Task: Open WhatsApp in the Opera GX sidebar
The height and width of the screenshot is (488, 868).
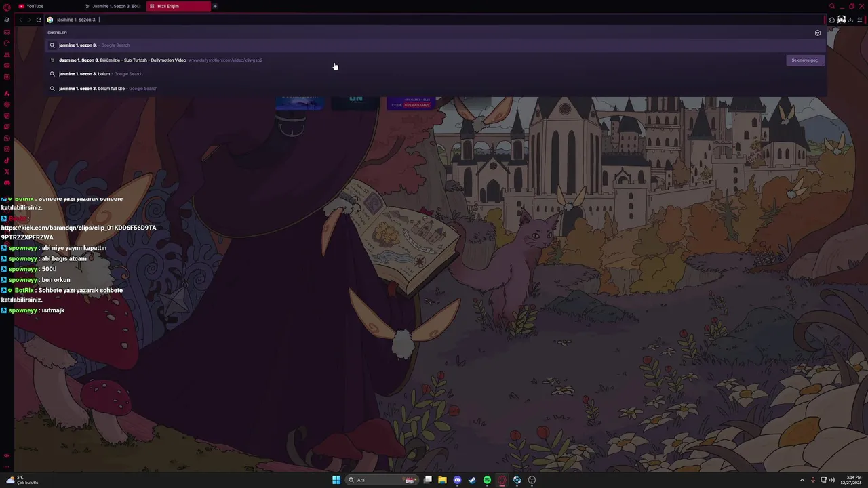Action: point(7,138)
